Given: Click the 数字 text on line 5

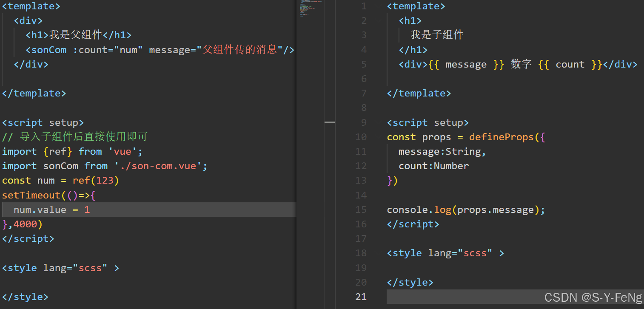Looking at the screenshot, I should pyautogui.click(x=521, y=65).
